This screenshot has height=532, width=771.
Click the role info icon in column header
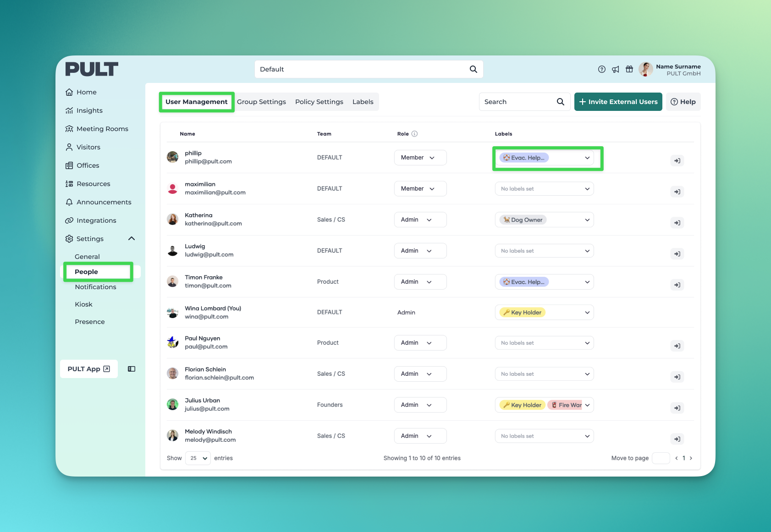414,134
